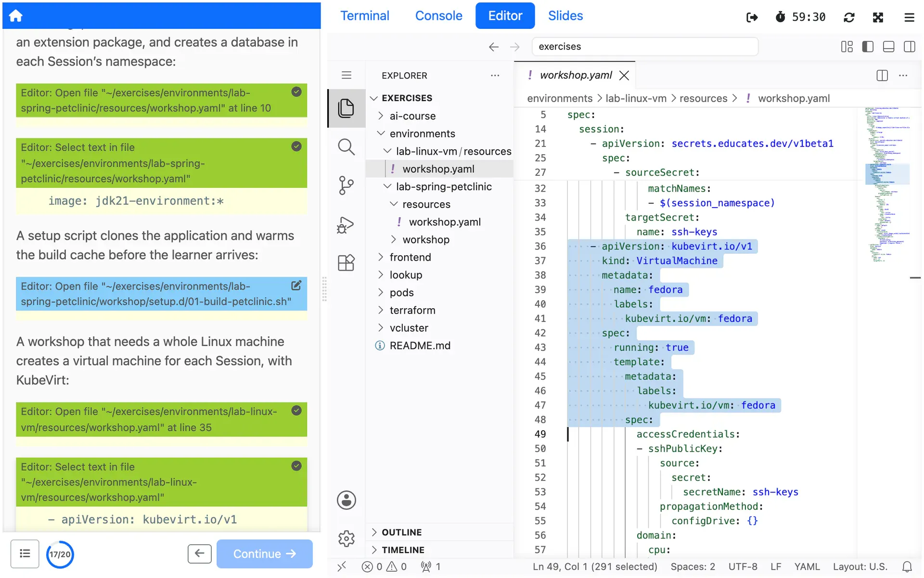Toggle the bottom panel visibility
The image size is (924, 578).
(x=888, y=47)
